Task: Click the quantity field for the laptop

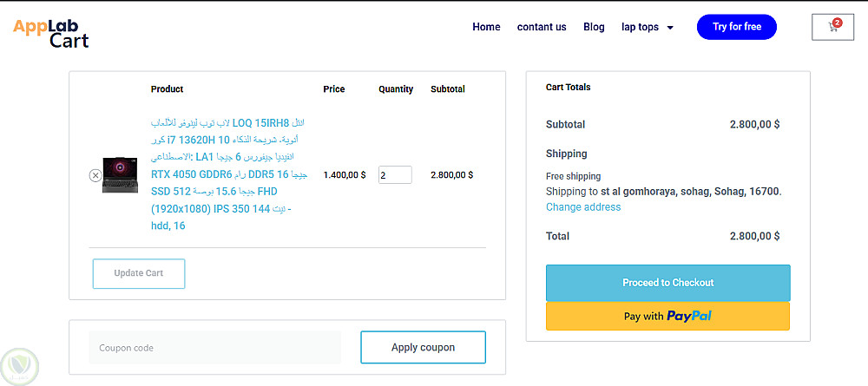Action: (394, 175)
